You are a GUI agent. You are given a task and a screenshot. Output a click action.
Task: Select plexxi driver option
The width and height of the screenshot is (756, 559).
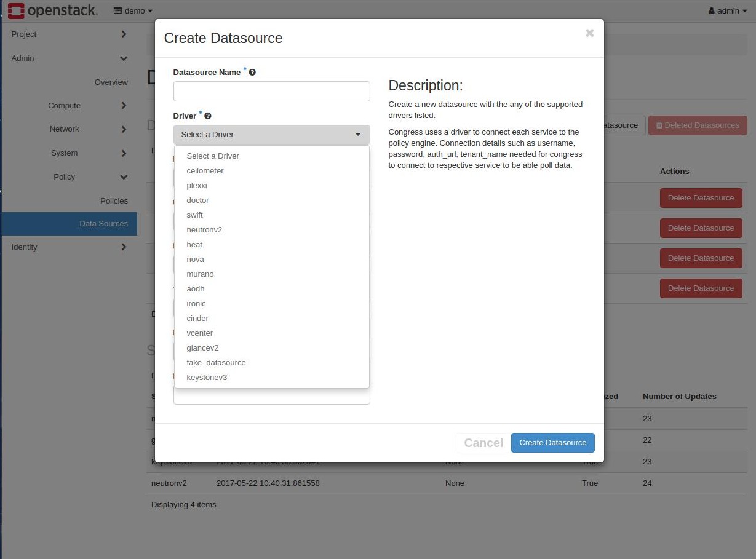click(x=271, y=186)
